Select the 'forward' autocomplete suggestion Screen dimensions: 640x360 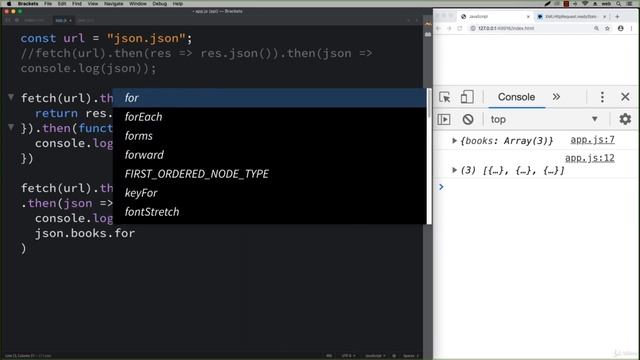(x=269, y=155)
